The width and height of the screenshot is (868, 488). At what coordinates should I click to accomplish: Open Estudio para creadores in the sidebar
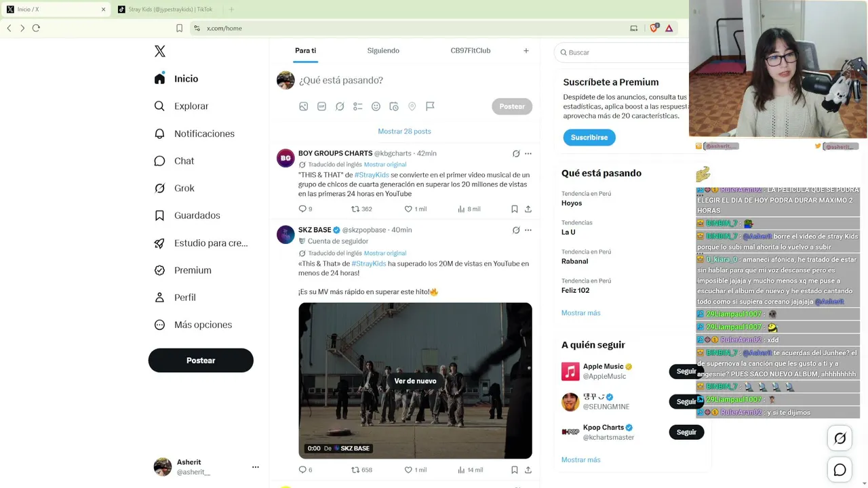point(201,243)
